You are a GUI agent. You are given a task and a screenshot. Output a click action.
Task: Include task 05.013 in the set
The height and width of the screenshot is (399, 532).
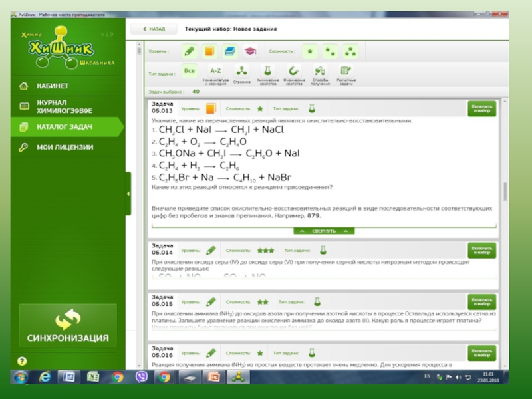481,108
